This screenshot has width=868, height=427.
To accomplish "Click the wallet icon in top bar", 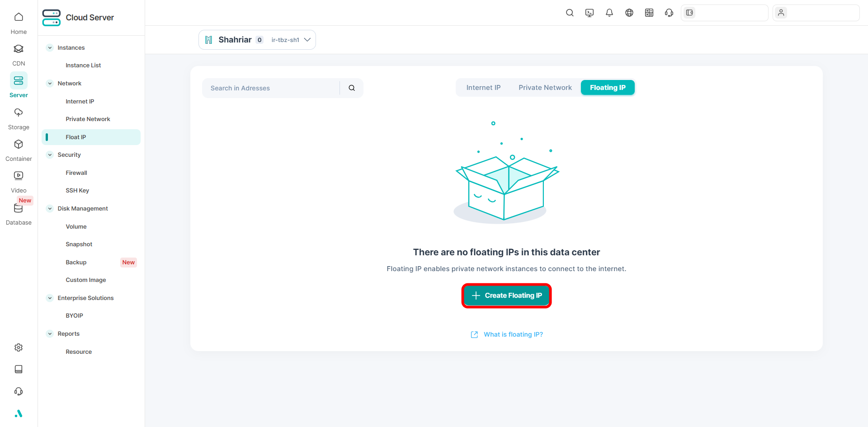I will (689, 13).
